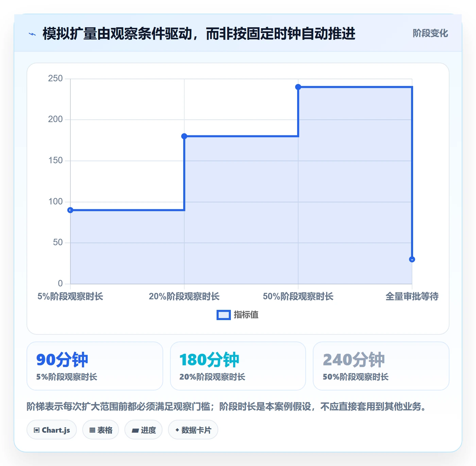Viewport: 476px width, 466px height.
Task: Click the 240分钟 value in the third card
Action: (x=354, y=360)
